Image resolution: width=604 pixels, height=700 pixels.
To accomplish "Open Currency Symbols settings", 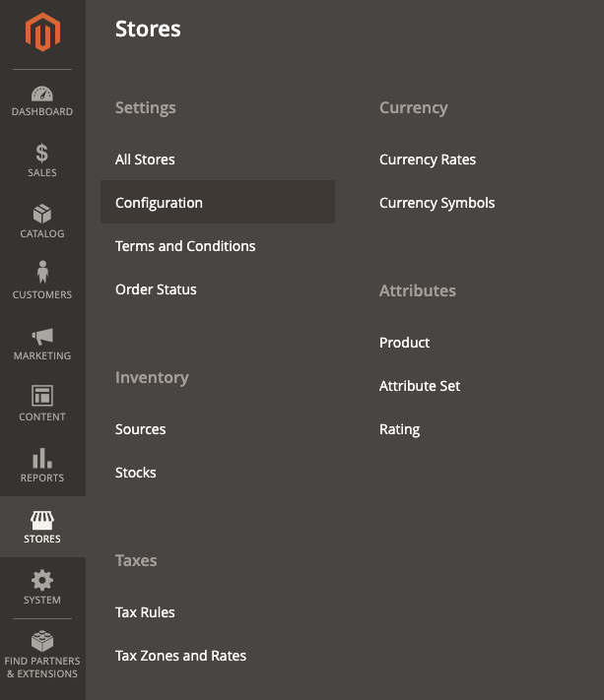I will 437,203.
